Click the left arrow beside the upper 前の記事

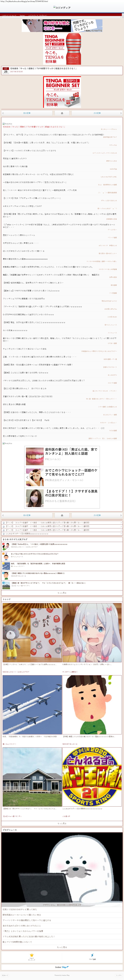point(3,113)
